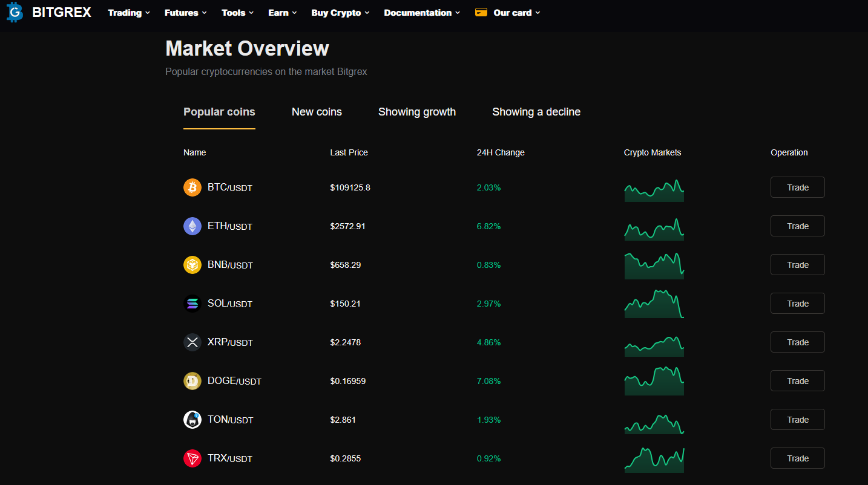Click the ETH/USDT sparkline chart

click(654, 229)
